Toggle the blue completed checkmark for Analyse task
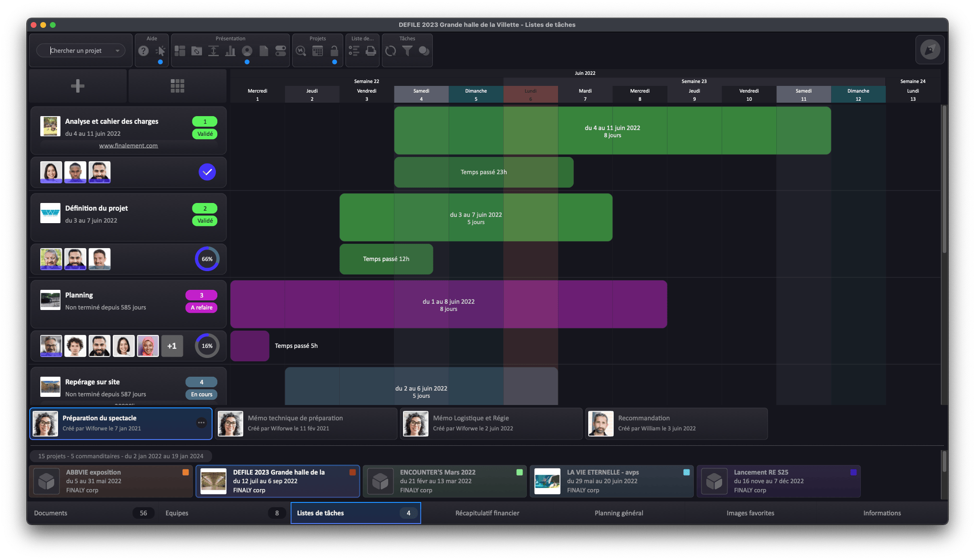 [207, 172]
